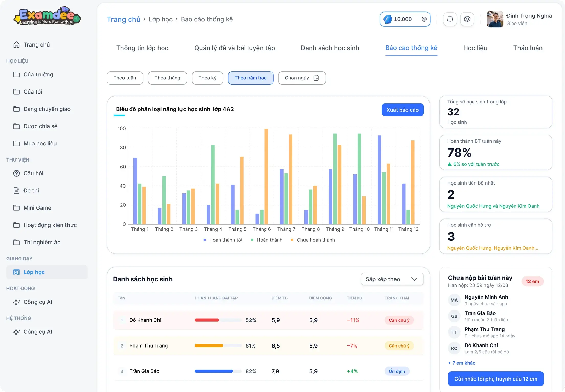
Task: Click the Examdee logo
Action: coord(47,16)
